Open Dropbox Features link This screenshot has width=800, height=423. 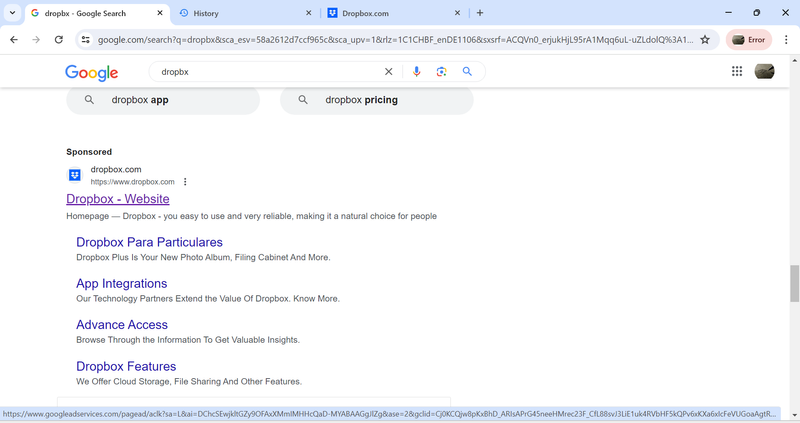(x=126, y=366)
